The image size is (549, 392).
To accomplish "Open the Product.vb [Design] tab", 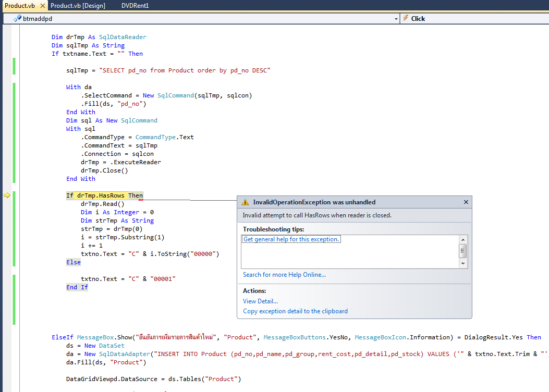I will (x=78, y=6).
